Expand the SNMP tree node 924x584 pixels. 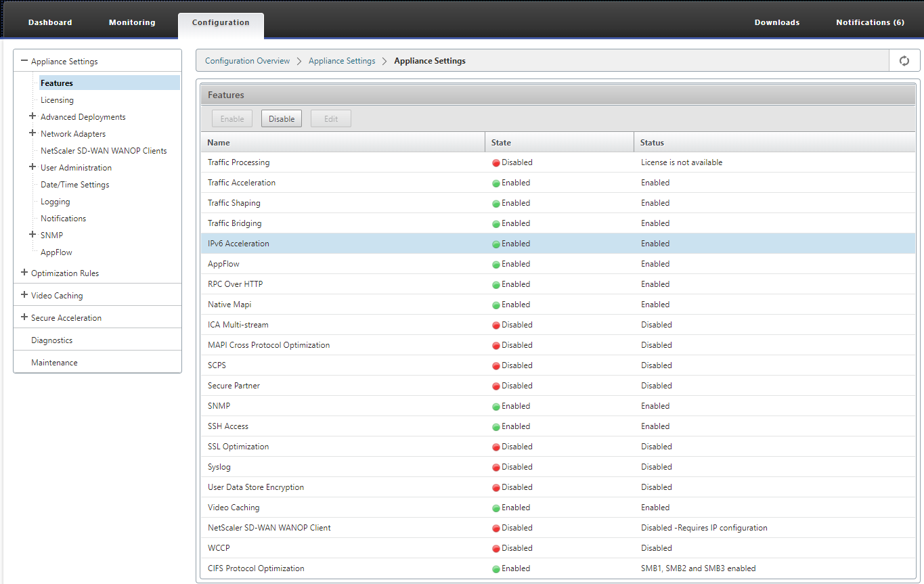(x=32, y=235)
